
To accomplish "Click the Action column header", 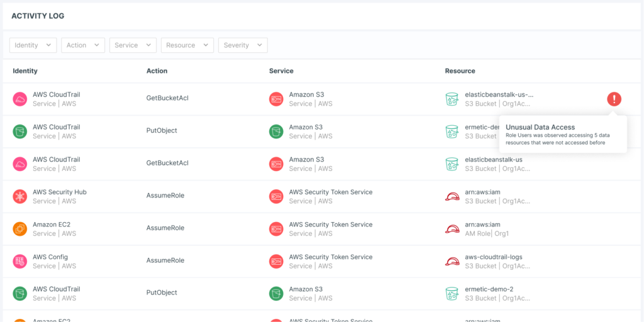I will pos(157,70).
